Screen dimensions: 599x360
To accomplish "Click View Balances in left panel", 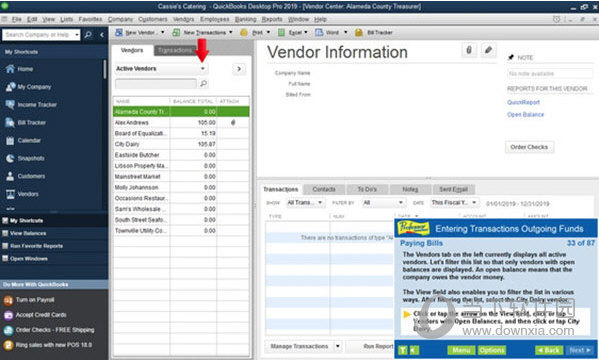I will coord(28,233).
